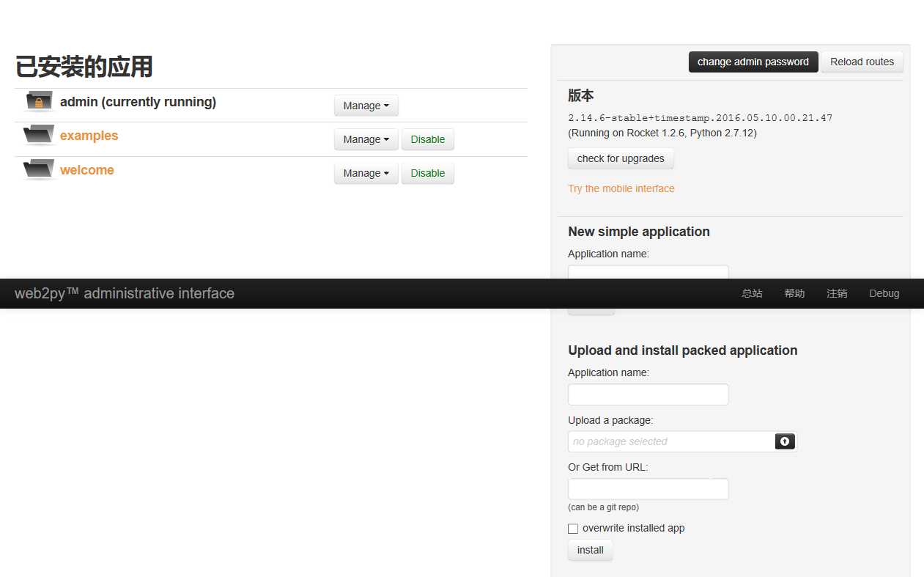Click the Reload routes button

click(862, 62)
